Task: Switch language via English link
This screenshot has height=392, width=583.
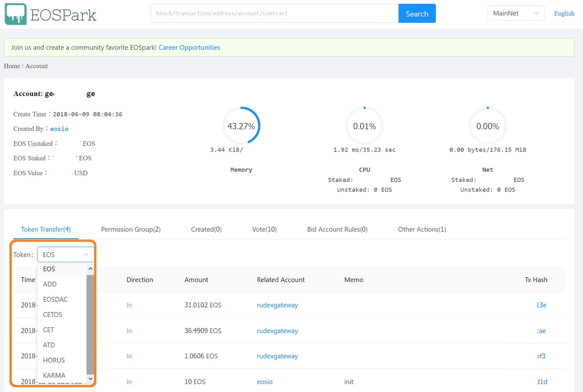Action: [x=564, y=13]
